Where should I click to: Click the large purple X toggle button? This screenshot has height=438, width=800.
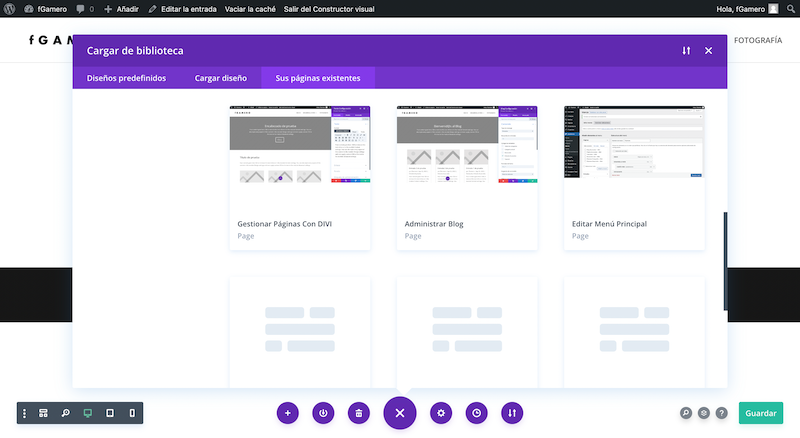[400, 413]
